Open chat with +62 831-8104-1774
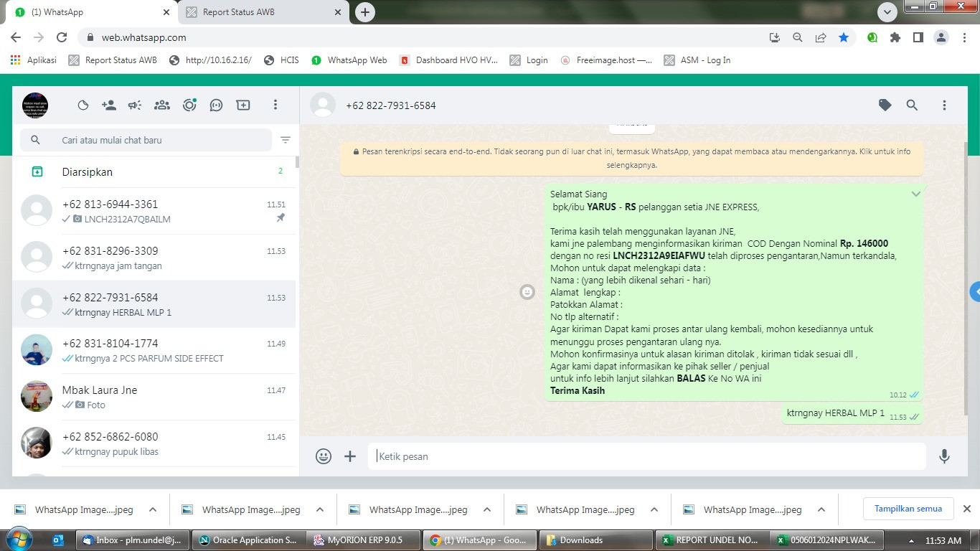The image size is (980, 551). click(x=154, y=350)
